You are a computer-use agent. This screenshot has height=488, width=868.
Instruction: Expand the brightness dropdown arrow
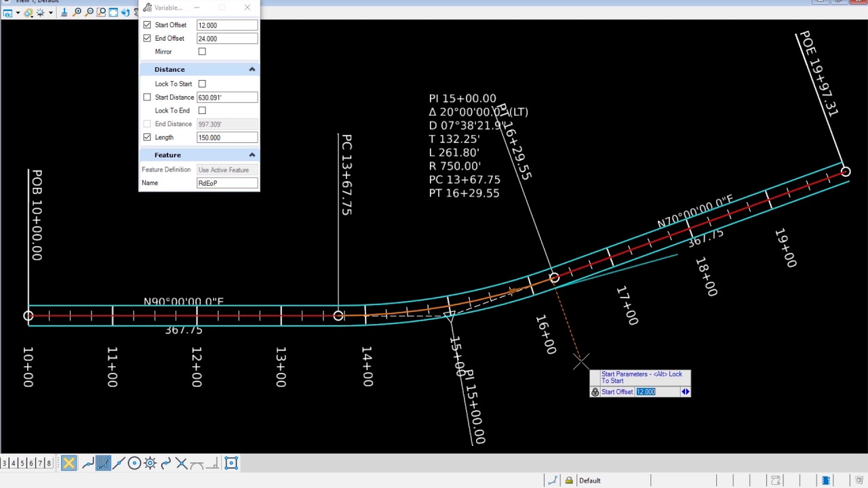click(51, 13)
